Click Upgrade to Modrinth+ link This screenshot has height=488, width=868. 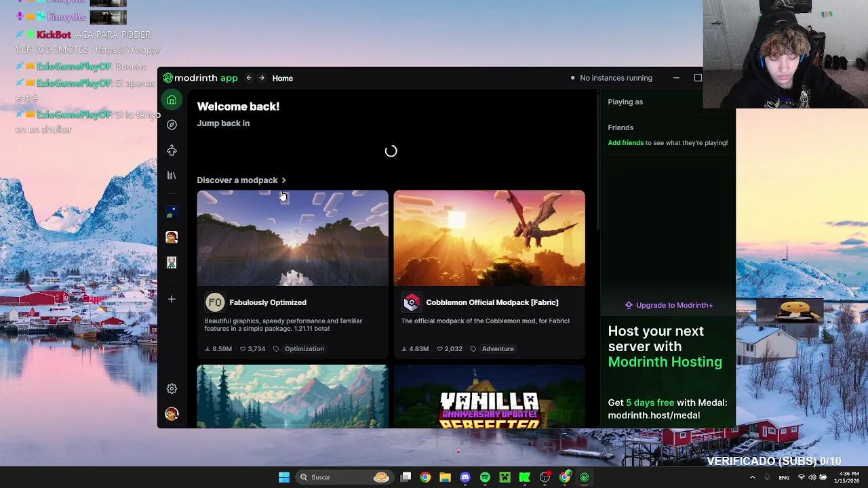(669, 305)
